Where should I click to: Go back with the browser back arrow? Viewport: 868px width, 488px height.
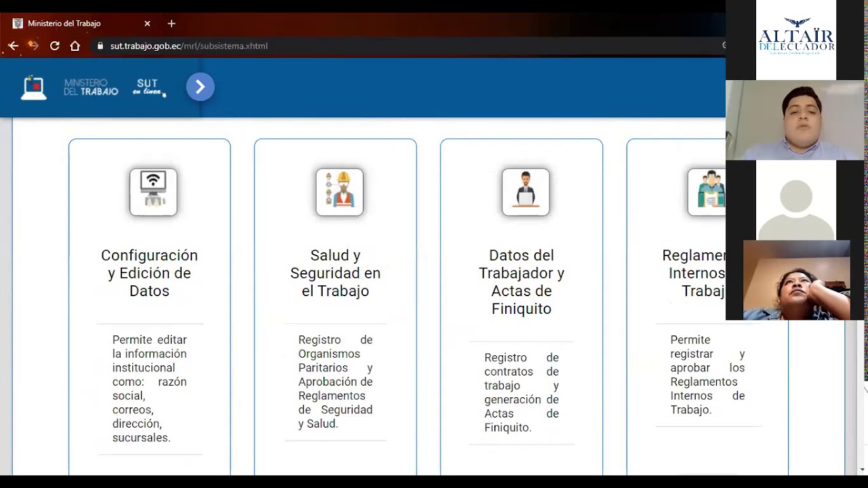(14, 46)
